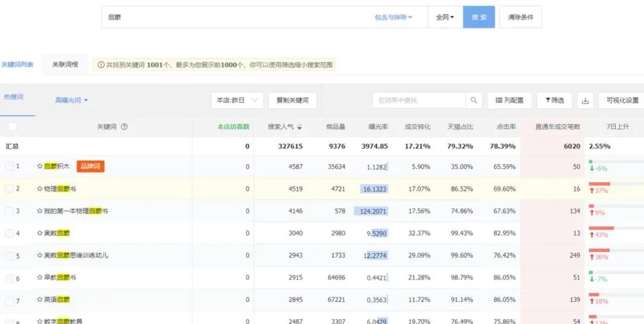Image resolution: width=644 pixels, height=324 pixels.
Task: Check the box for row 7 英语启蒙
Action: 10,301
